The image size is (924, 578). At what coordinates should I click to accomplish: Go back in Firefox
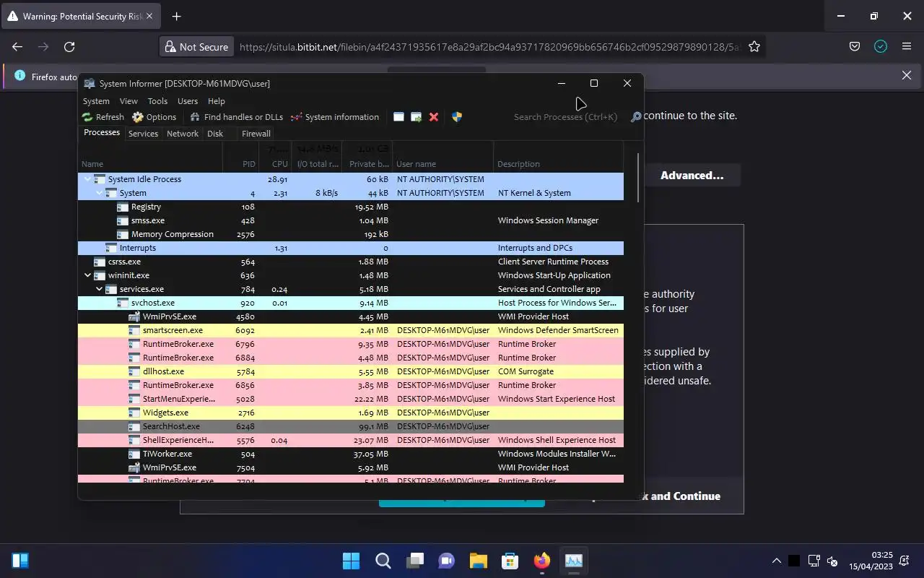pyautogui.click(x=17, y=47)
